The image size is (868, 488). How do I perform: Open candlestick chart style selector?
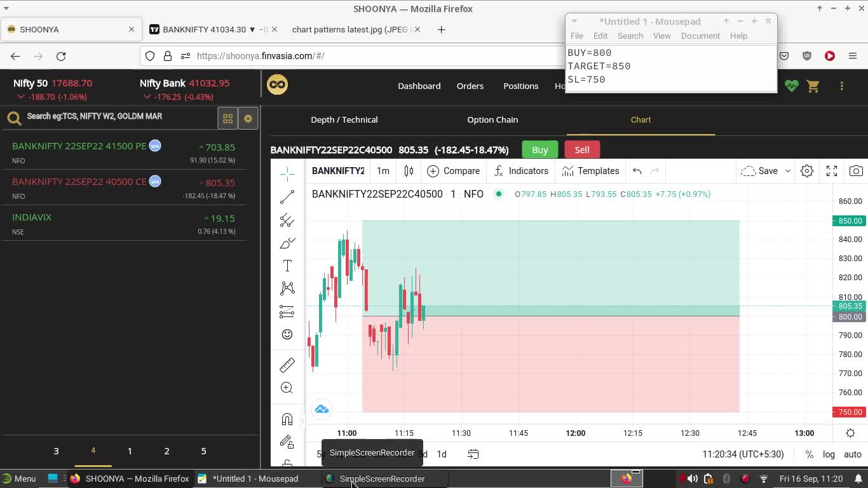[x=409, y=171]
